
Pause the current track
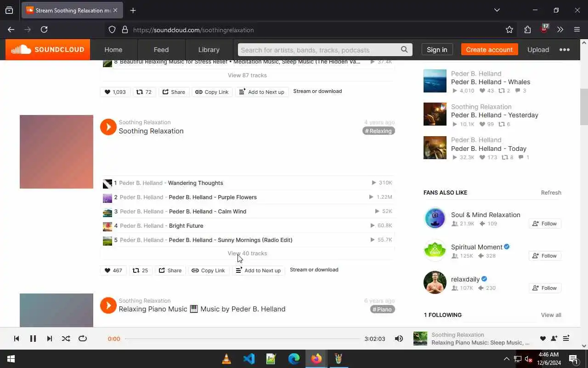pos(33,339)
